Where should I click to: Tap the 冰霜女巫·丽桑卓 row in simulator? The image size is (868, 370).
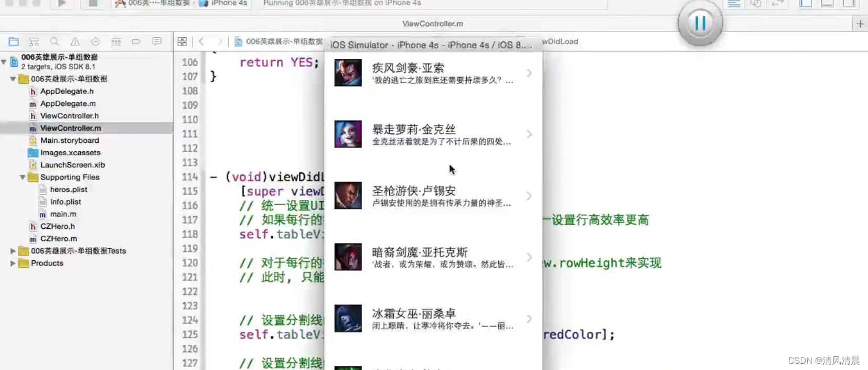tap(433, 319)
